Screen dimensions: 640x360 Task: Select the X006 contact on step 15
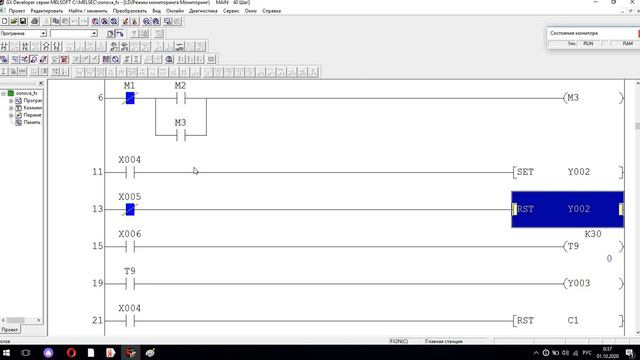tap(130, 247)
